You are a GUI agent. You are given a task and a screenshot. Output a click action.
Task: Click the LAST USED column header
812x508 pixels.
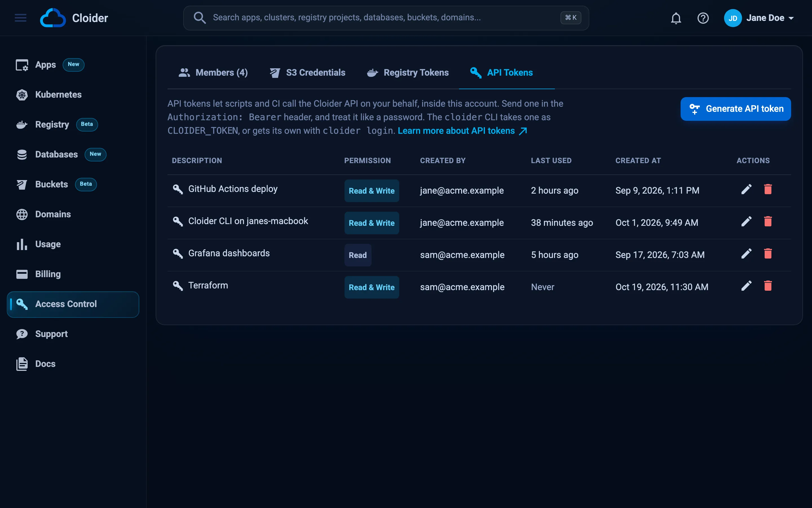point(551,161)
